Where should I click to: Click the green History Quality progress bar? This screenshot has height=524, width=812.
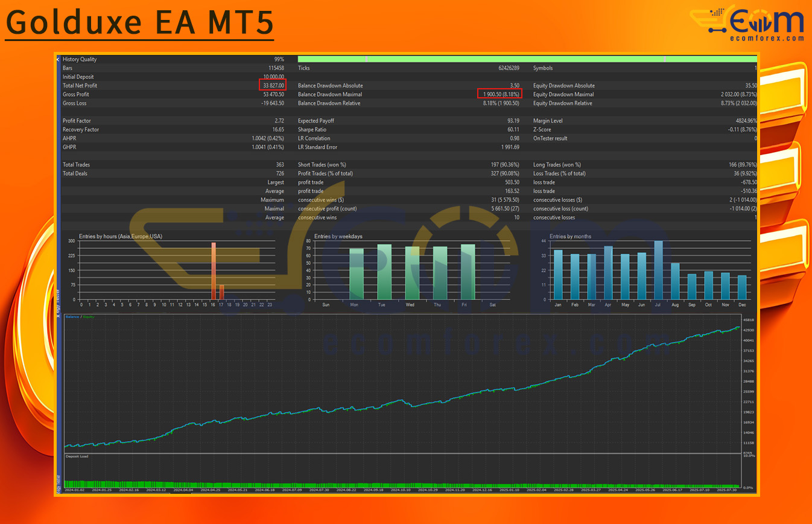point(527,59)
